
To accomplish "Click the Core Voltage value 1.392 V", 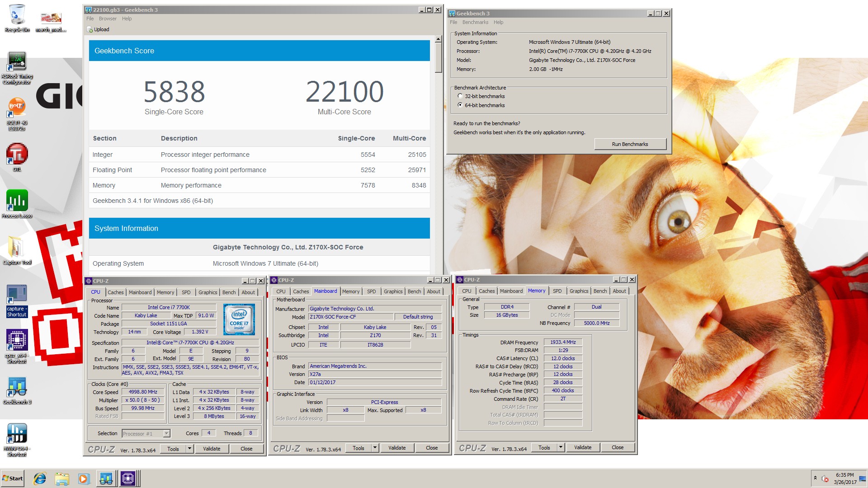I will coord(200,332).
